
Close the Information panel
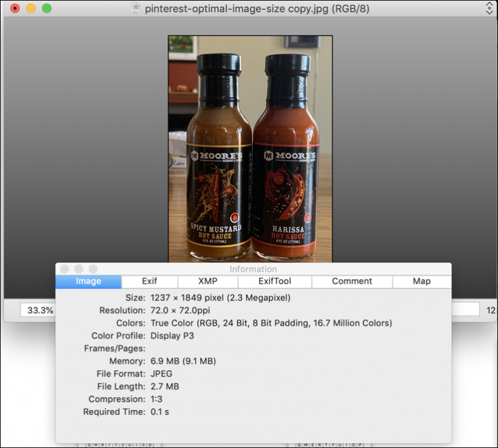point(64,269)
